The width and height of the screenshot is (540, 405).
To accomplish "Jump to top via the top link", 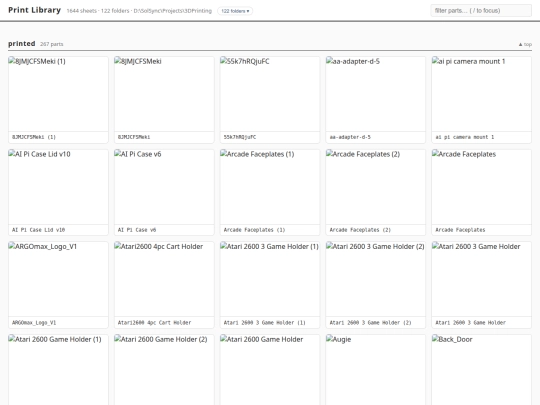I will [x=525, y=44].
